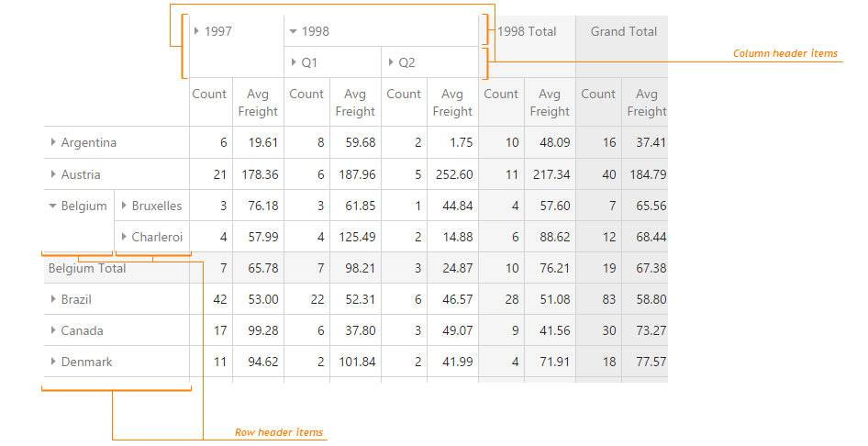Viewport: 868px width, 446px height.
Task: Expand the 1997 column header
Action: [x=197, y=31]
